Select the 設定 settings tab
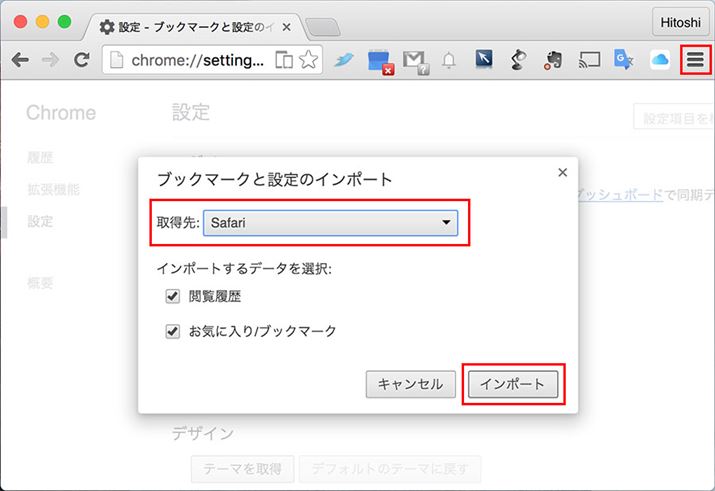Screen dimensions: 715x491 194,27
